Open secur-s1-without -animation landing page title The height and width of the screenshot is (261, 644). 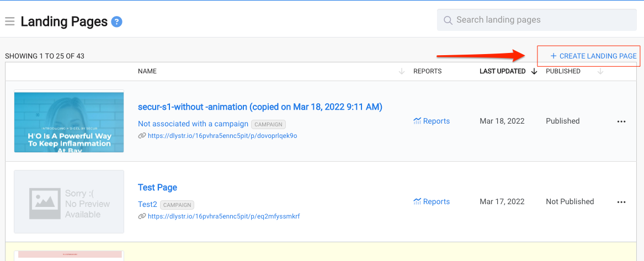pyautogui.click(x=260, y=107)
